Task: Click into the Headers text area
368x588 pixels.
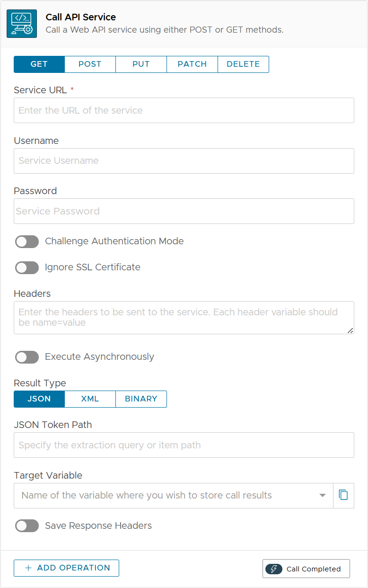Action: click(184, 318)
